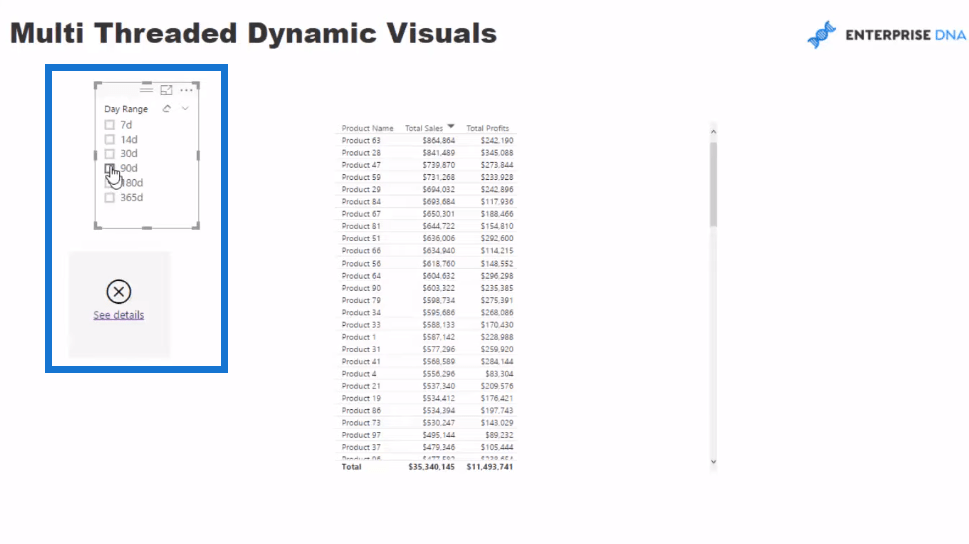Select the Product 31 row name
This screenshot has height=544, width=969.
(361, 349)
